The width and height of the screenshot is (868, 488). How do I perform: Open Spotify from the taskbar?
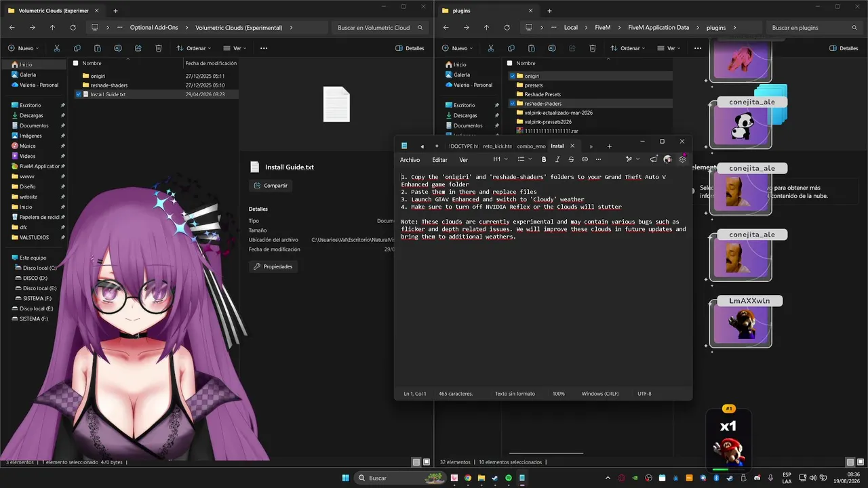(x=508, y=479)
